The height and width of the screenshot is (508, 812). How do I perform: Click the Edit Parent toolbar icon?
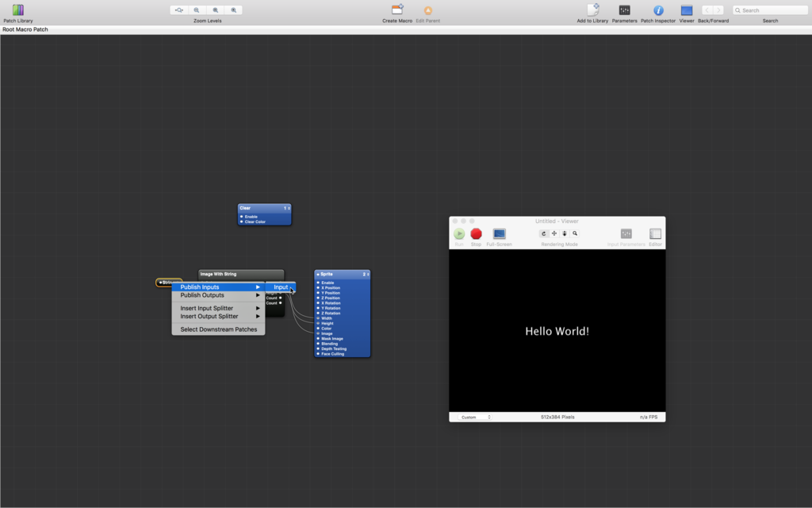coord(427,10)
